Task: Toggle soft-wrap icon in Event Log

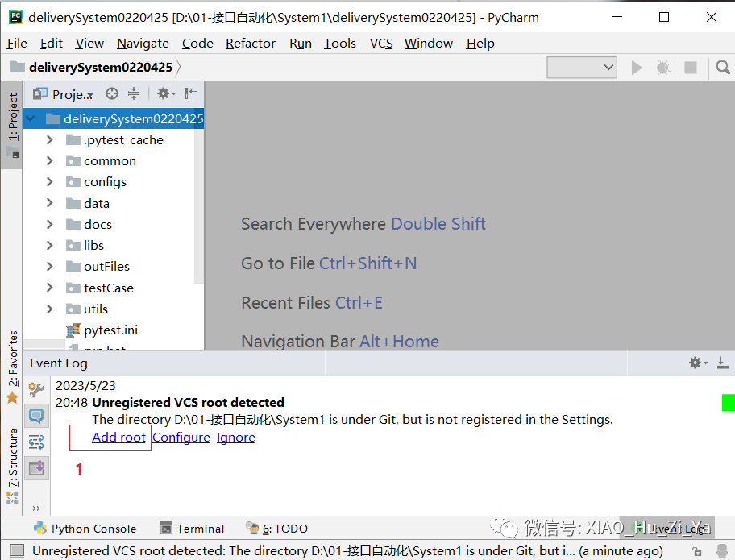Action: tap(36, 442)
